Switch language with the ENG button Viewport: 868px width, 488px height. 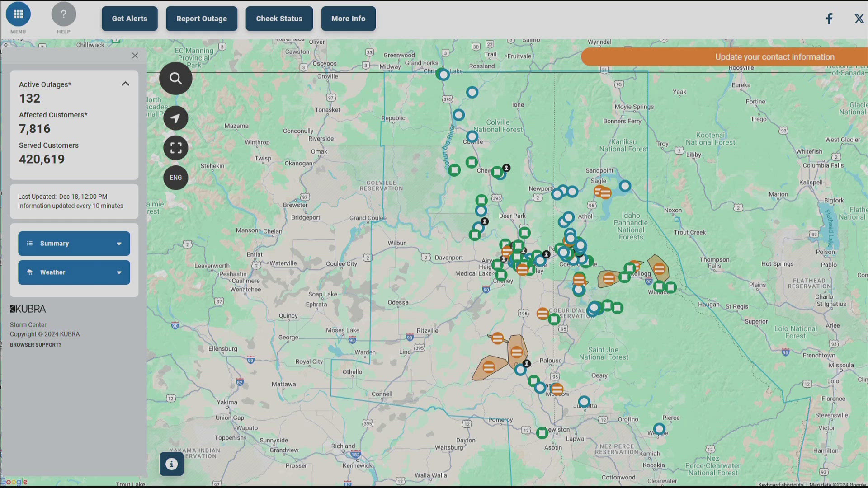click(x=175, y=178)
